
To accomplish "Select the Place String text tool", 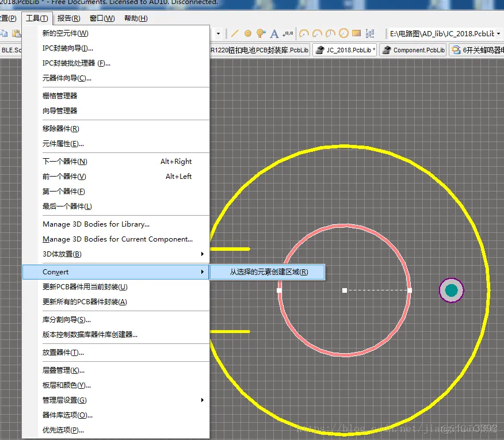I will (x=274, y=33).
